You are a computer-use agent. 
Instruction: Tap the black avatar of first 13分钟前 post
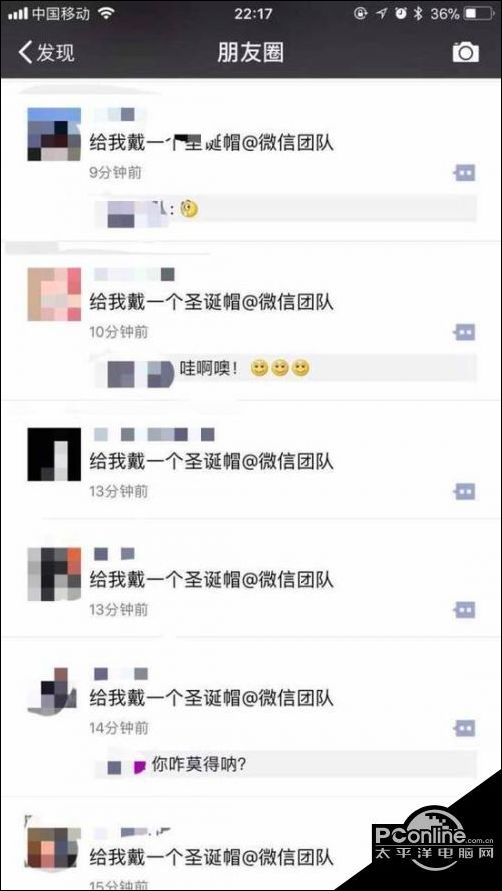[54, 455]
